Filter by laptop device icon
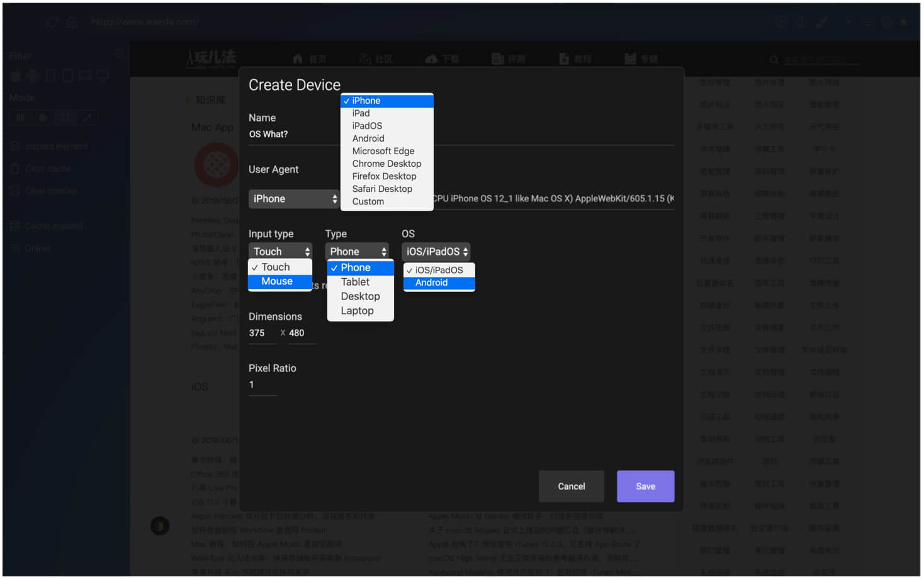Image resolution: width=924 pixels, height=579 pixels. pyautogui.click(x=85, y=76)
